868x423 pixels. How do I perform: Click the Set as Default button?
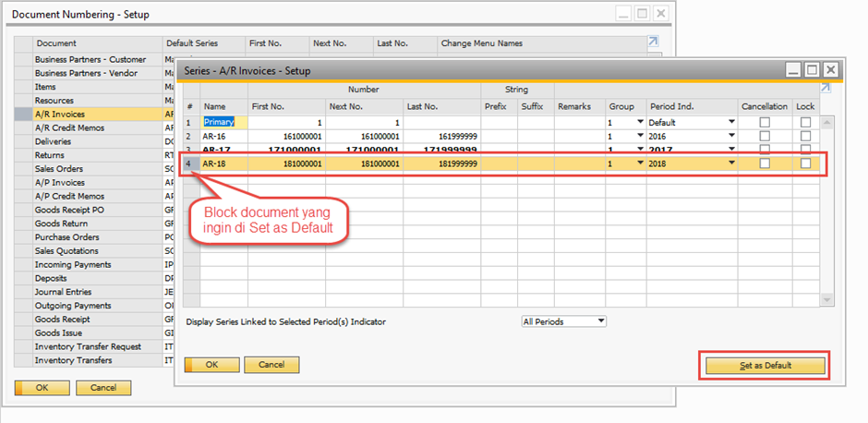(766, 366)
